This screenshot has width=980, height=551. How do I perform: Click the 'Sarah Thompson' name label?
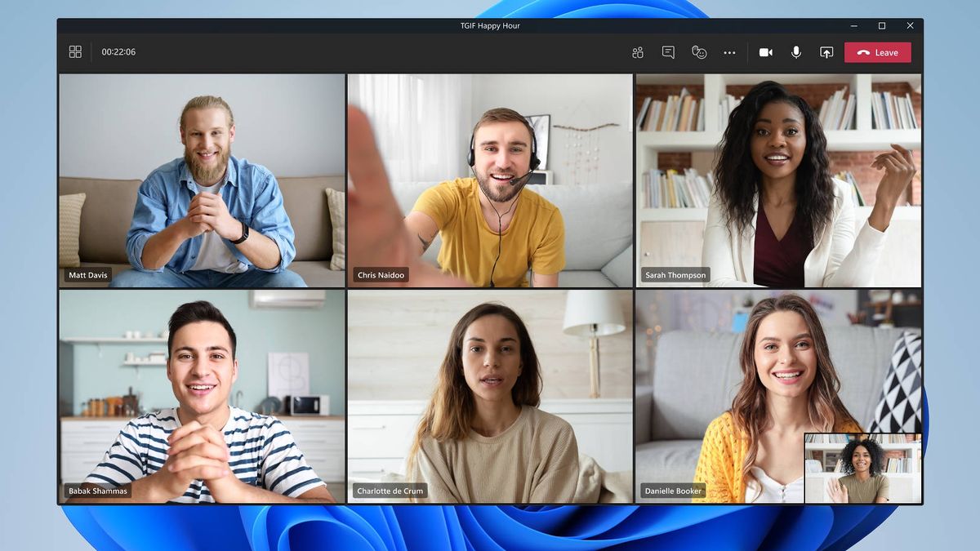point(675,275)
